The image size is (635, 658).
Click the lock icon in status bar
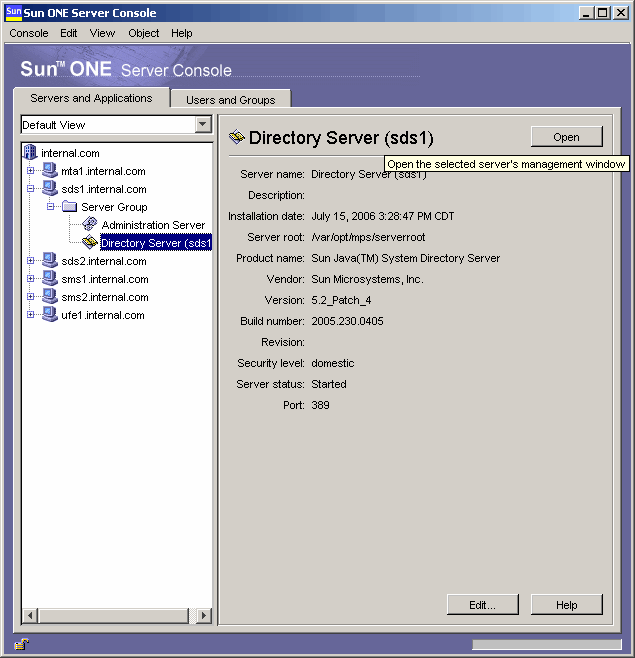point(20,645)
